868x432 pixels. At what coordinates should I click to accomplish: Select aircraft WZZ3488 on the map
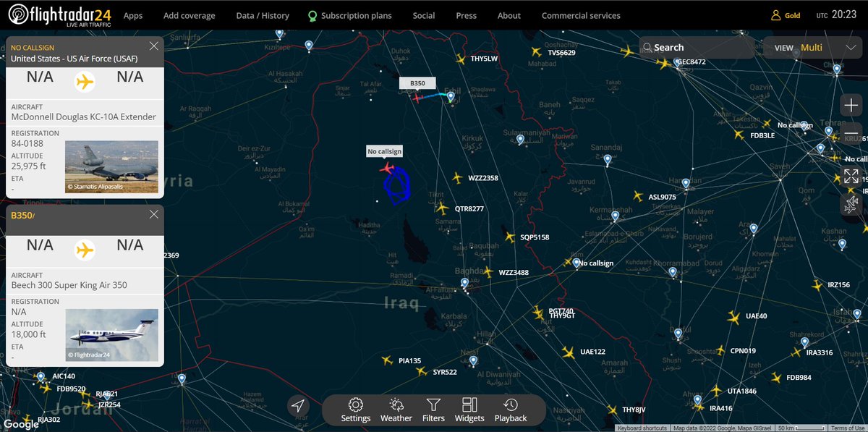[x=488, y=272]
